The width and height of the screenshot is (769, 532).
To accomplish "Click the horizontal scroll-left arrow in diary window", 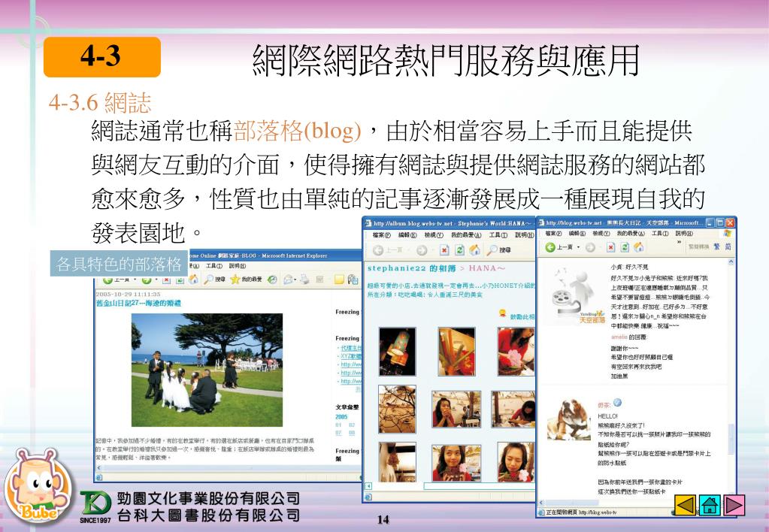I will (541, 503).
